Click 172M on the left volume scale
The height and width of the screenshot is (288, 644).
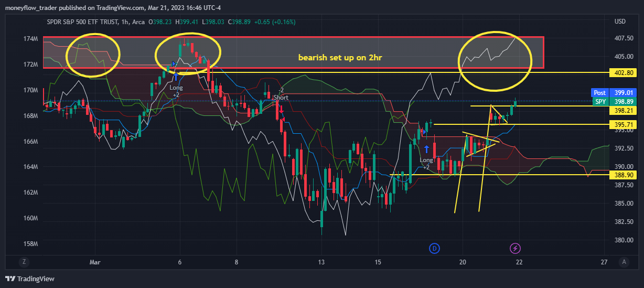(30, 65)
